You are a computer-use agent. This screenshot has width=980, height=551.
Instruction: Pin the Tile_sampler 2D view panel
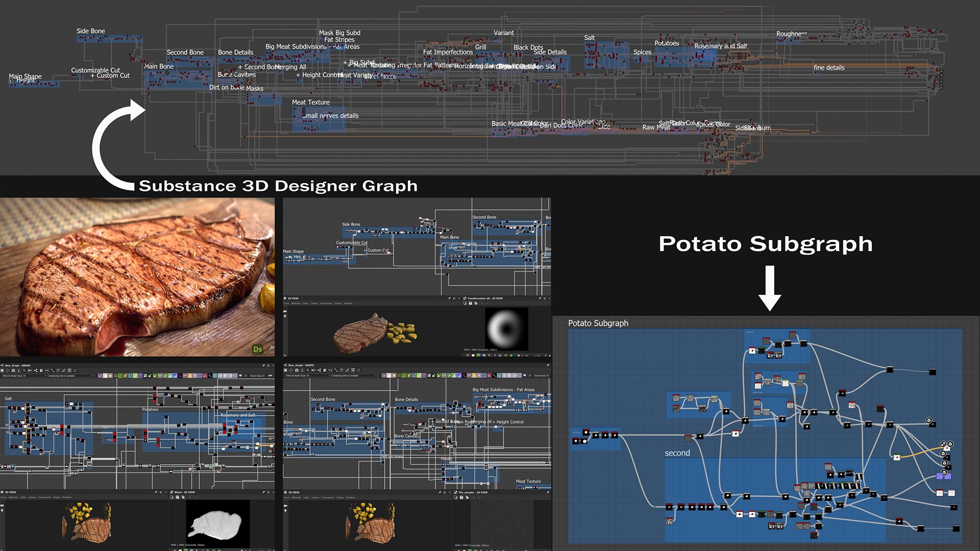click(548, 492)
